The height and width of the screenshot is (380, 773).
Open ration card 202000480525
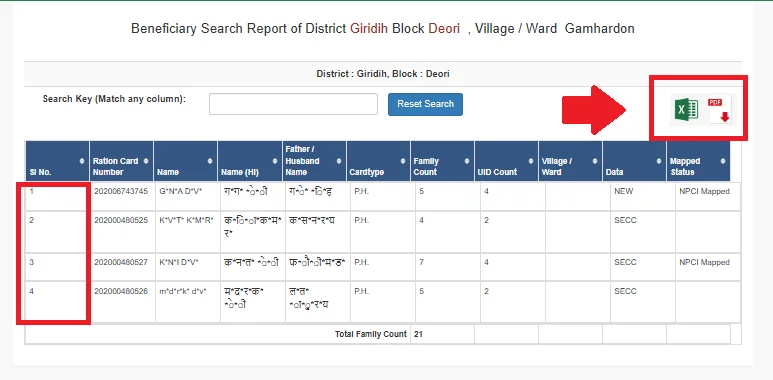pos(121,220)
